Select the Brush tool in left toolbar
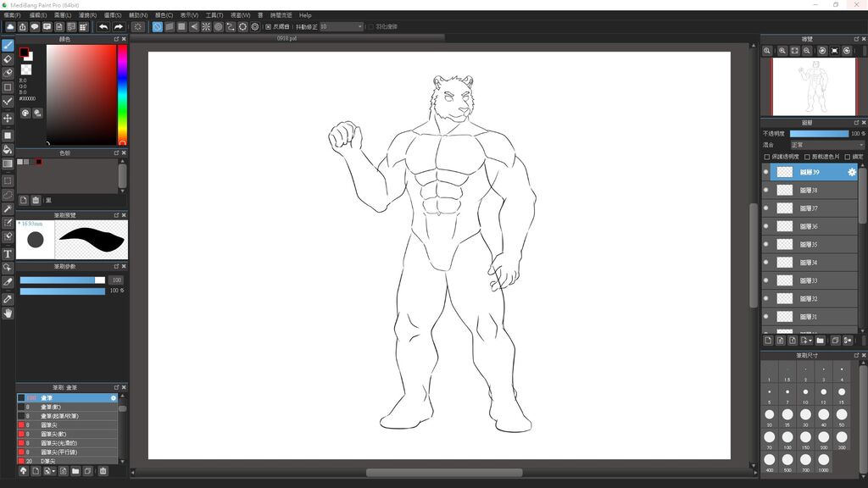Viewport: 868px width, 488px height. (8, 46)
